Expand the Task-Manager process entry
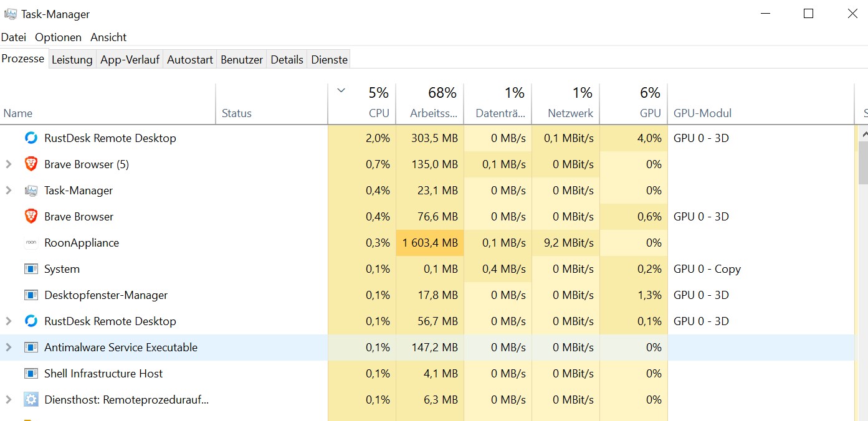Viewport: 868px width, 421px height. pyautogui.click(x=9, y=191)
